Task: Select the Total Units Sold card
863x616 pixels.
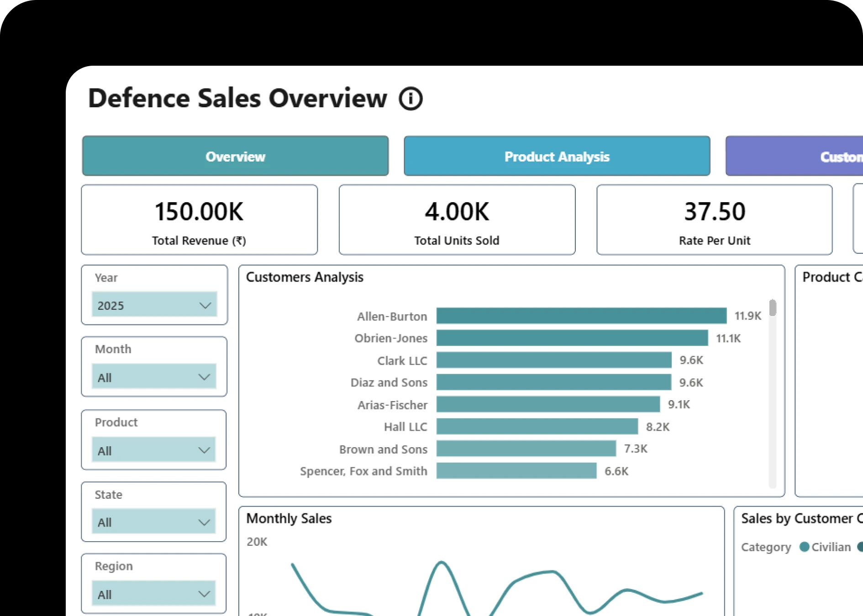Action: [x=457, y=220]
